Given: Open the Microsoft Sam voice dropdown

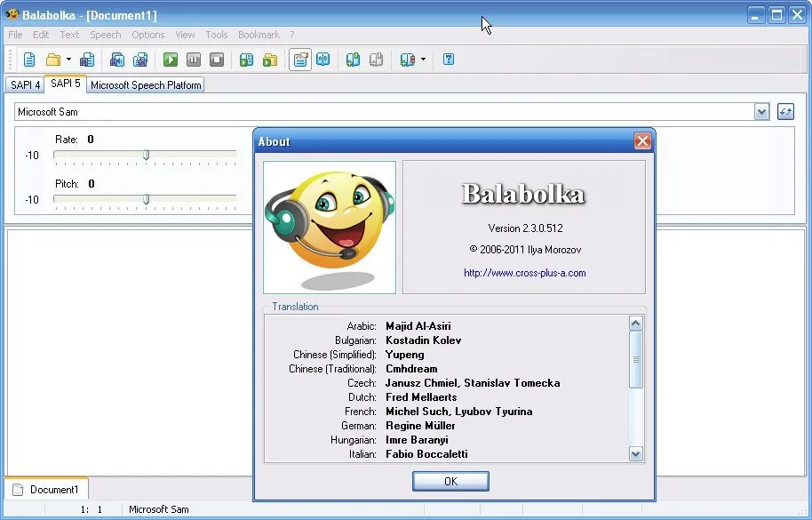Looking at the screenshot, I should coord(761,112).
